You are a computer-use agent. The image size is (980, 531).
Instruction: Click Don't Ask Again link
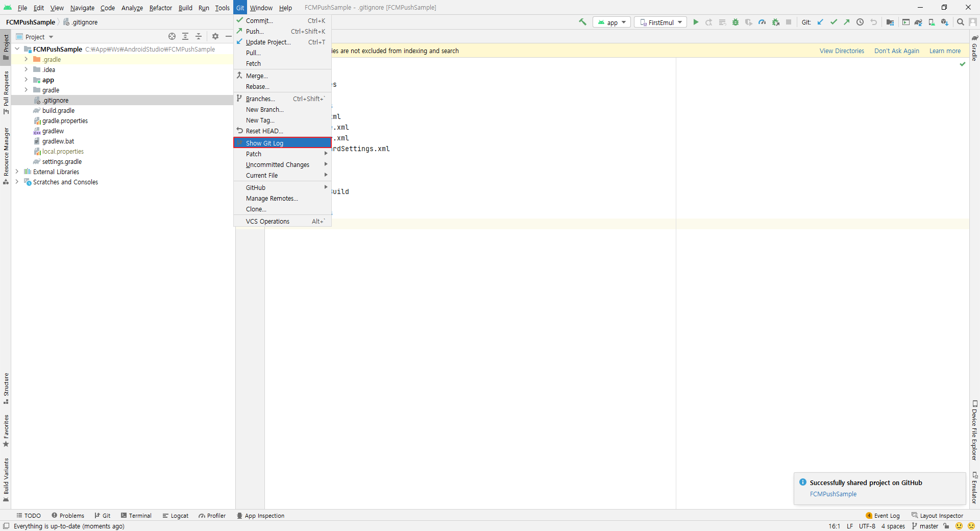coord(896,51)
